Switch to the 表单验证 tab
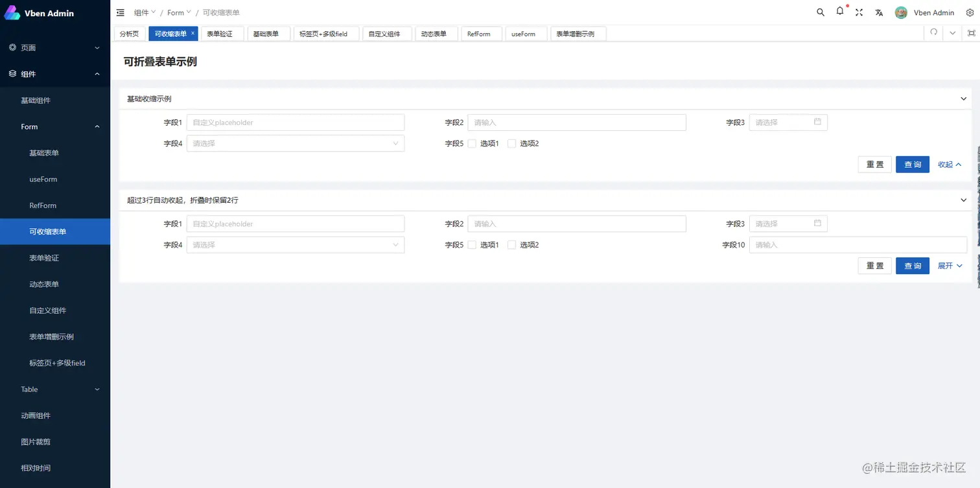 pyautogui.click(x=222, y=33)
